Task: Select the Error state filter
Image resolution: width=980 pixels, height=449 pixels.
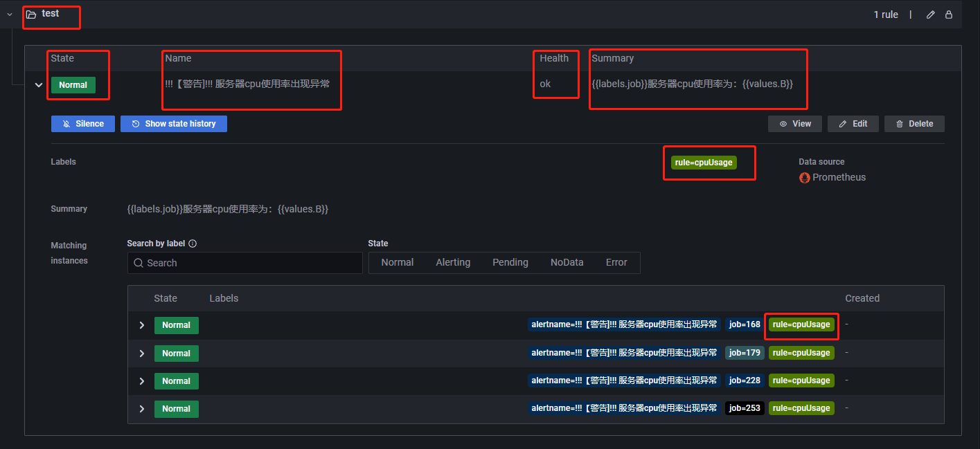Action: pyautogui.click(x=616, y=263)
